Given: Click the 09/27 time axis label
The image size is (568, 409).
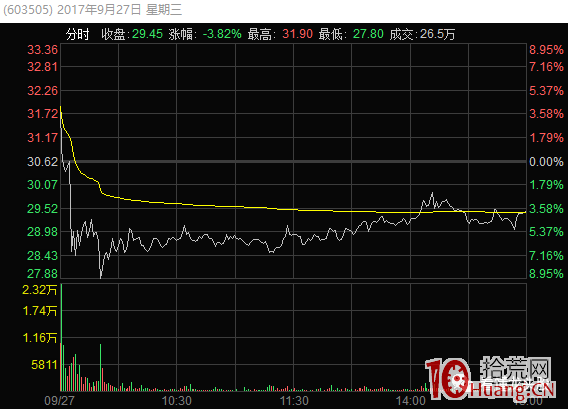Looking at the screenshot, I should (x=59, y=401).
